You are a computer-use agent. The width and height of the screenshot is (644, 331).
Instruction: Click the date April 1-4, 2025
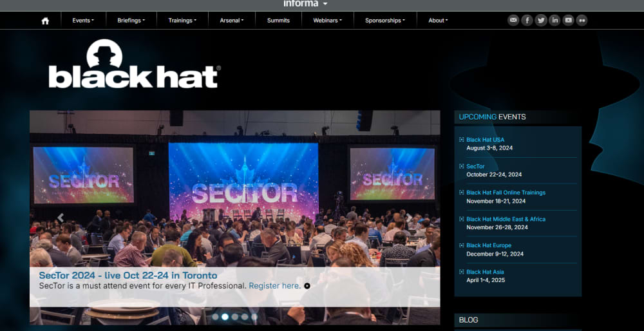coord(486,280)
